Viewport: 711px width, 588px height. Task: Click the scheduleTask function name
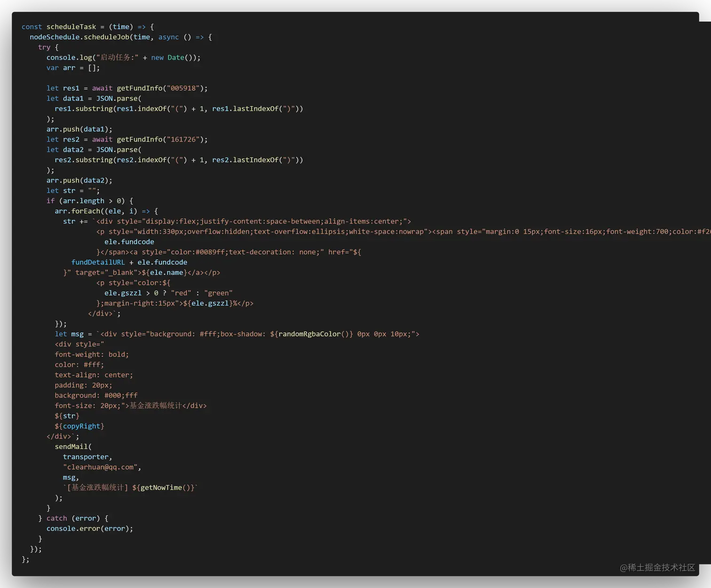pos(71,27)
